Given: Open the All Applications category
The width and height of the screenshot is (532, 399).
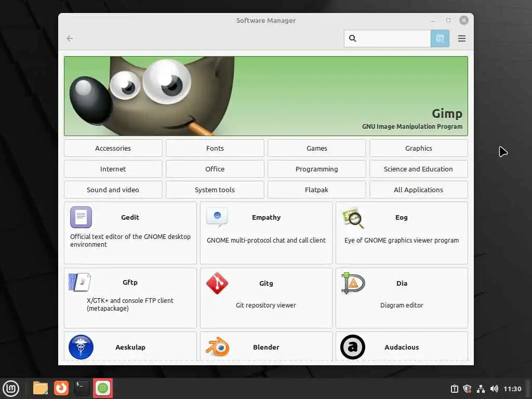Looking at the screenshot, I should pos(418,190).
